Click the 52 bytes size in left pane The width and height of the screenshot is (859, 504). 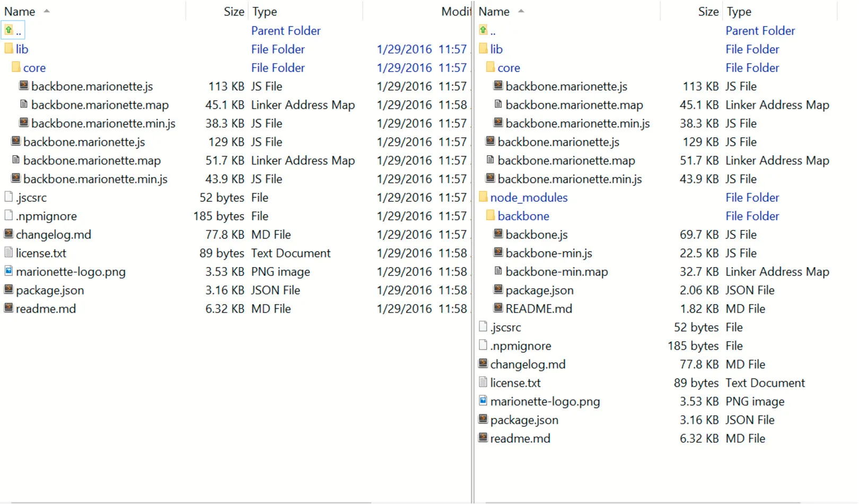tap(222, 198)
